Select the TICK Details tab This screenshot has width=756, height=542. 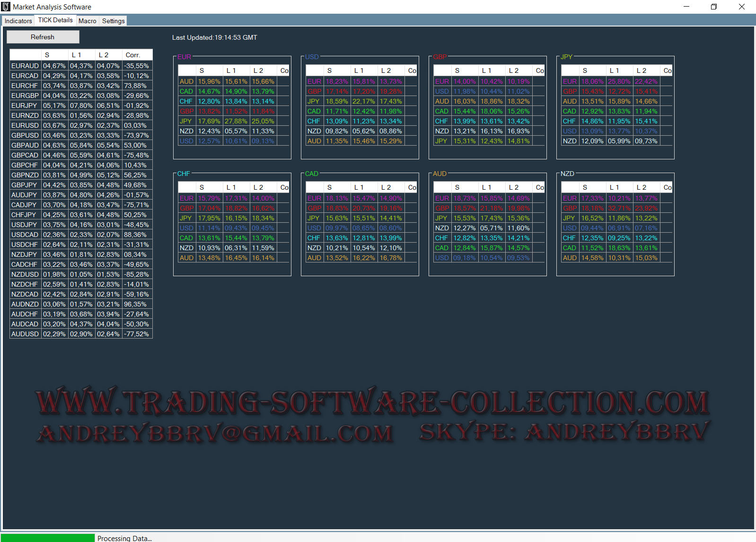point(55,20)
